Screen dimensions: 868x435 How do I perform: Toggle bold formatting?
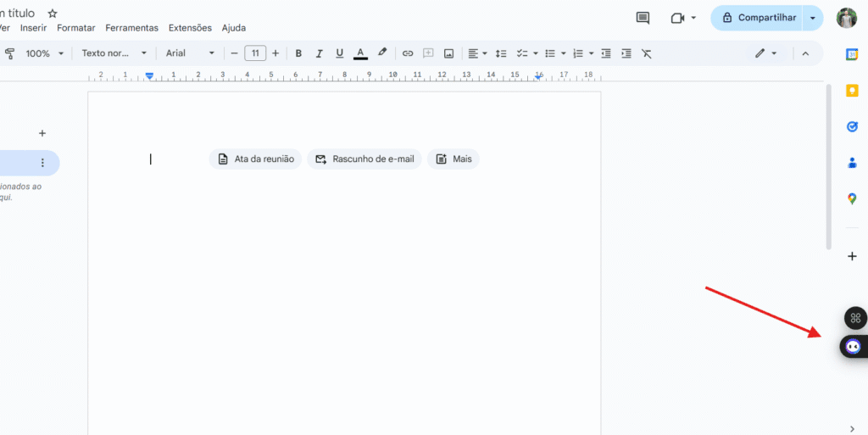tap(298, 53)
